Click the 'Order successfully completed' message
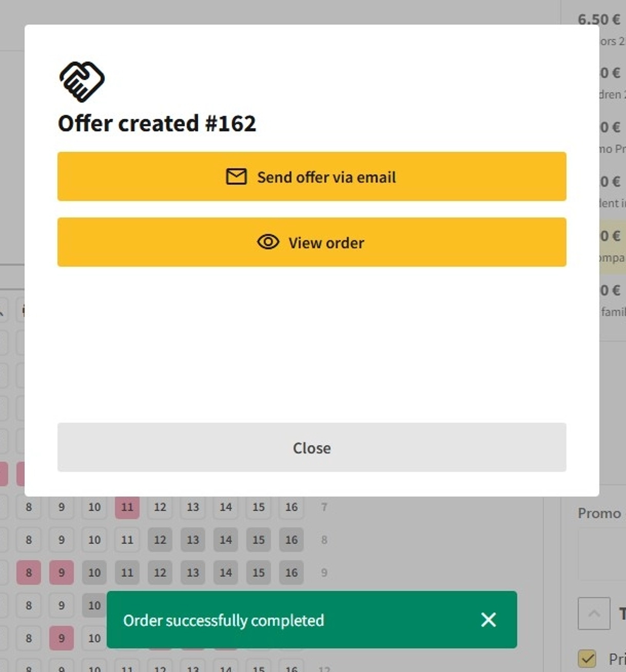The width and height of the screenshot is (626, 672). pos(224,620)
